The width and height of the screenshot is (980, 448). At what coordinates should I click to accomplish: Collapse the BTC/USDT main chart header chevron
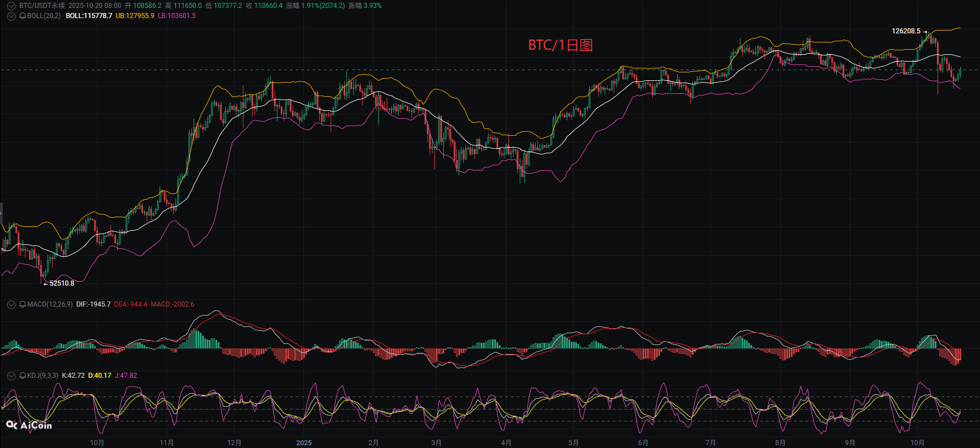(x=11, y=6)
